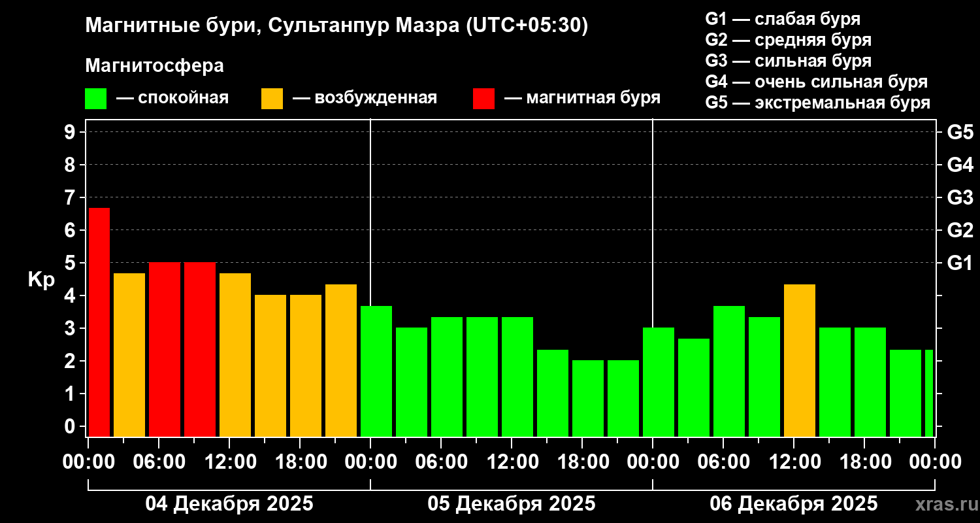This screenshot has width=980, height=523.
Task: Click the '18:00' time label under 05 December
Action: [582, 462]
